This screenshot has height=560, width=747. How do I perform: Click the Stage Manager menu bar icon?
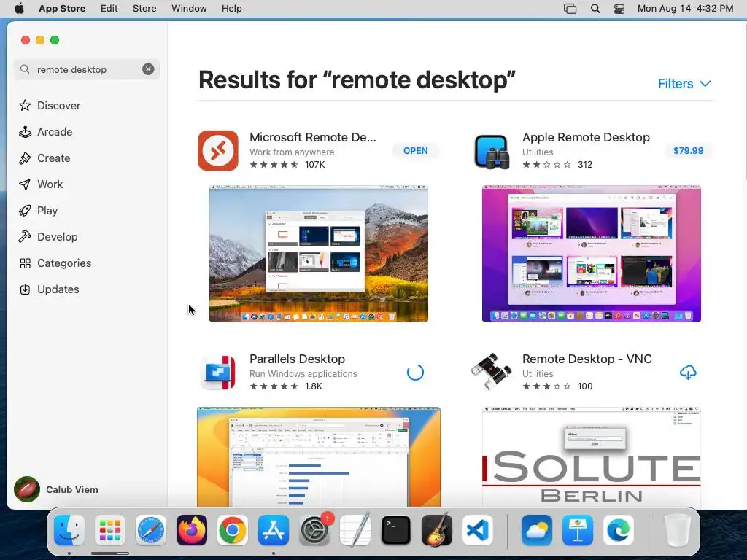(x=570, y=8)
